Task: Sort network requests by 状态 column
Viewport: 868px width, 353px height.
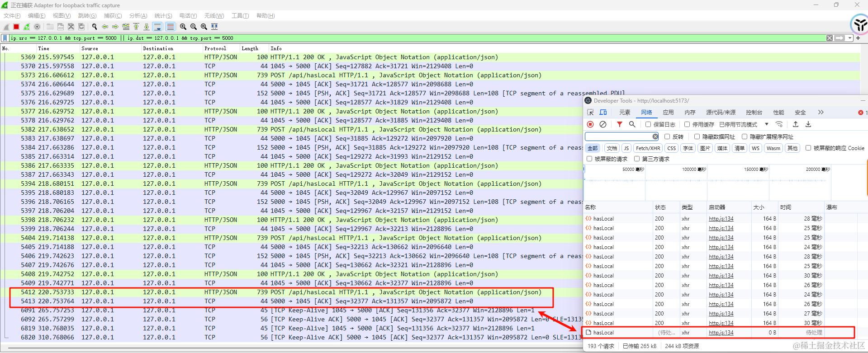Action: point(666,207)
